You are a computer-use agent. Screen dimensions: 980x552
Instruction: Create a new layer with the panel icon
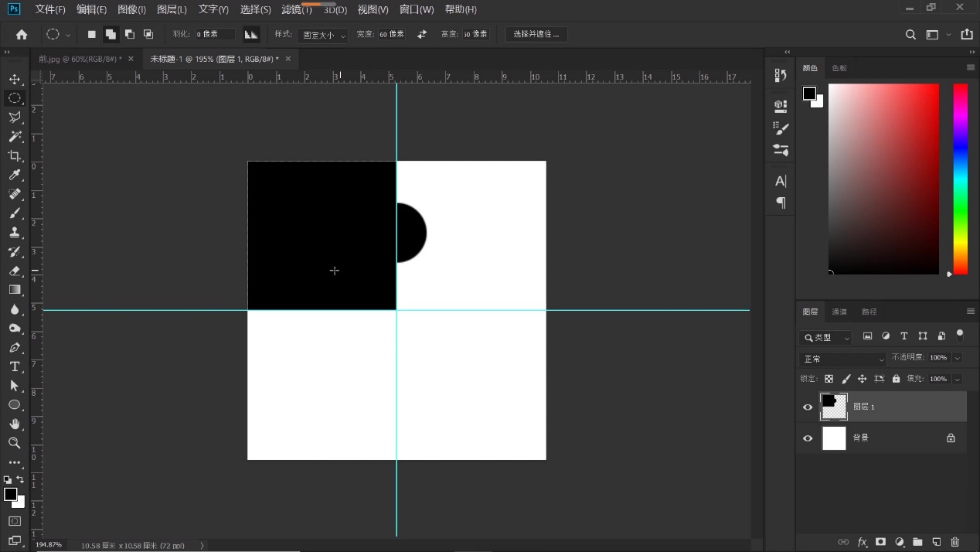pos(936,542)
